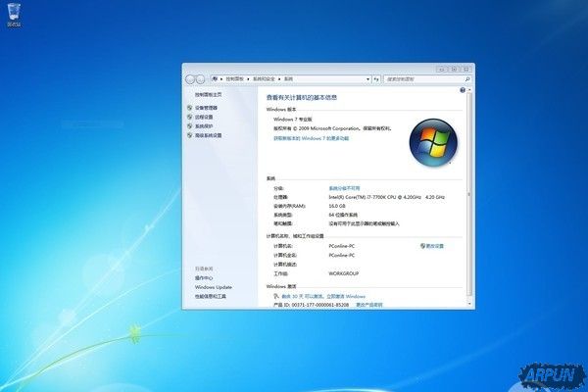Click the 2009 Microsoft Corporation copyright text
Screen dimensions: 588x392
[332, 128]
